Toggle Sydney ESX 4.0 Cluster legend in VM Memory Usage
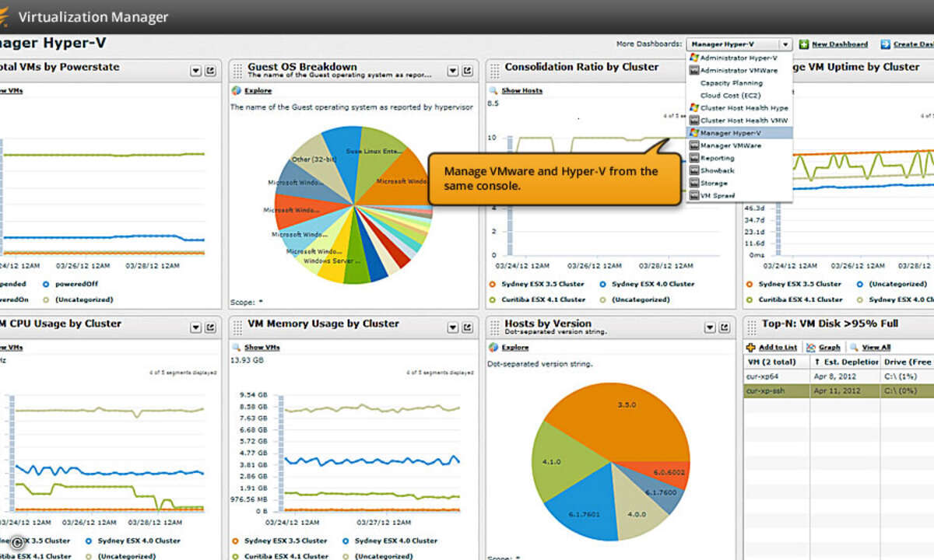This screenshot has width=934, height=560. (391, 541)
